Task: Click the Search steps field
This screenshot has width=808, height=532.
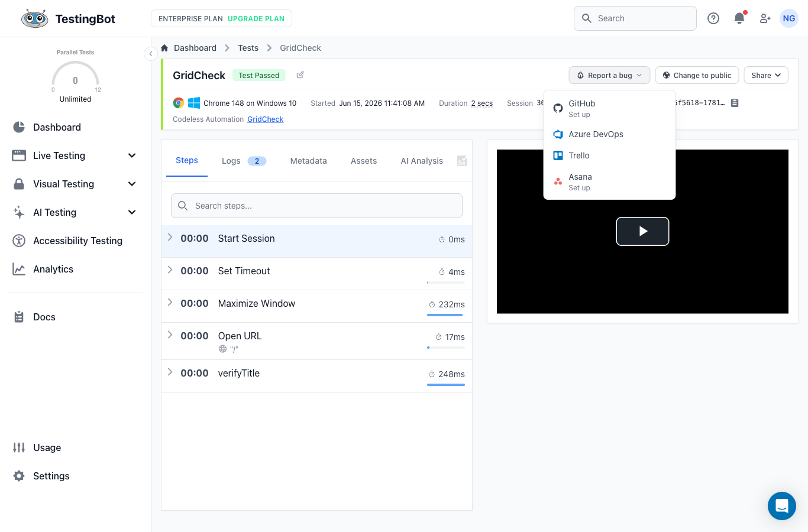Action: [x=316, y=206]
